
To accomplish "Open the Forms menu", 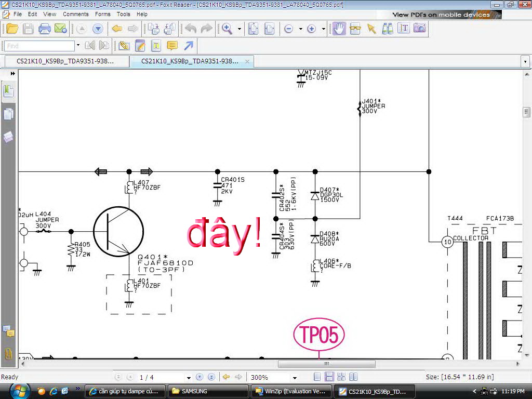I will (103, 14).
